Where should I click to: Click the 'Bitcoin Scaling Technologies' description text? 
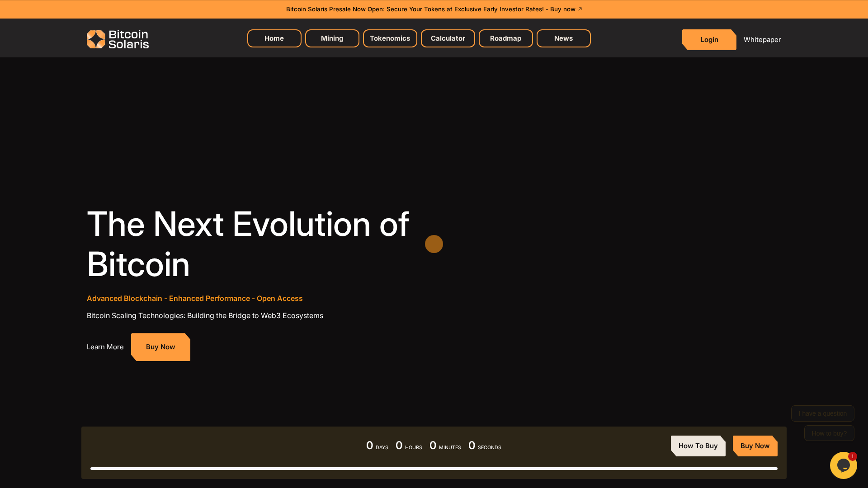205,315
